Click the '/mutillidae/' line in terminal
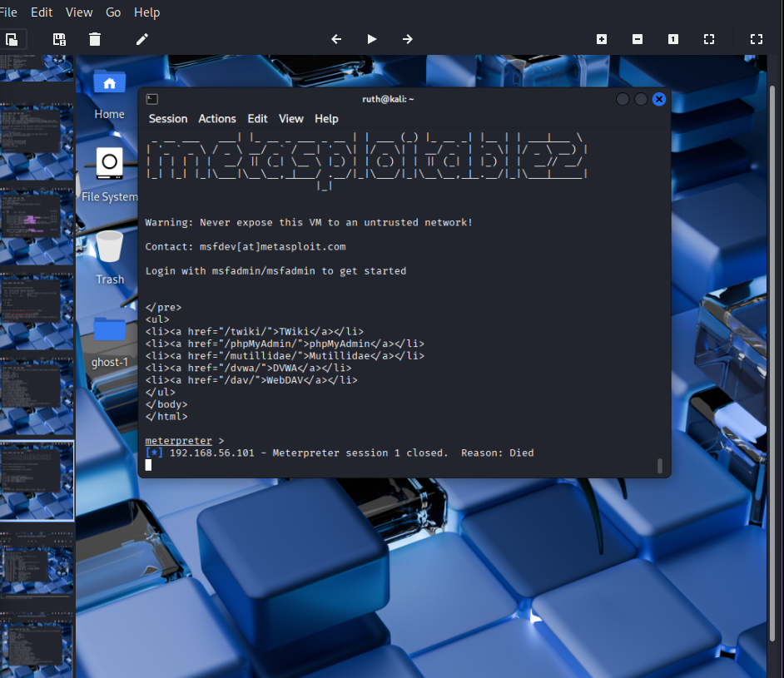784x678 pixels. click(x=285, y=356)
